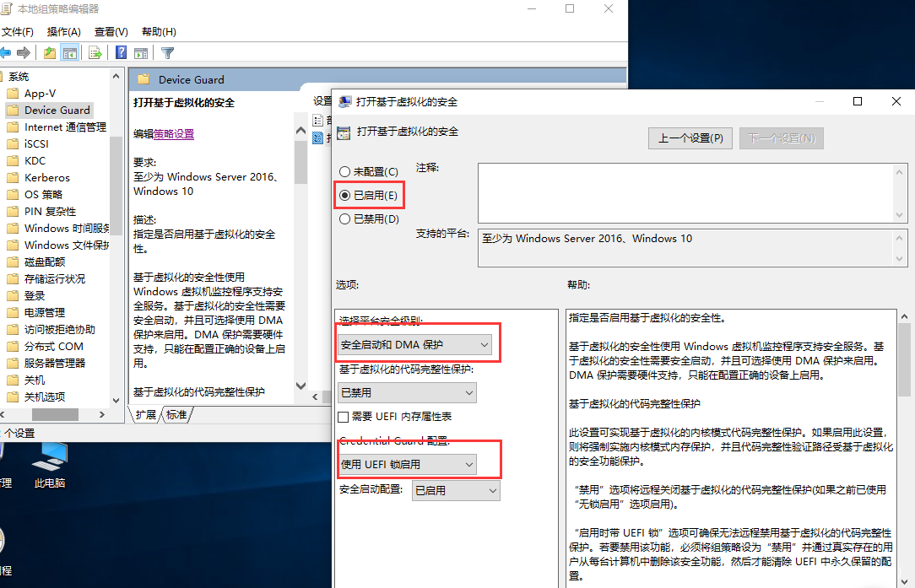Viewport: 915px width, 588px height.
Task: Select 登录 tree item
Action: click(x=35, y=296)
